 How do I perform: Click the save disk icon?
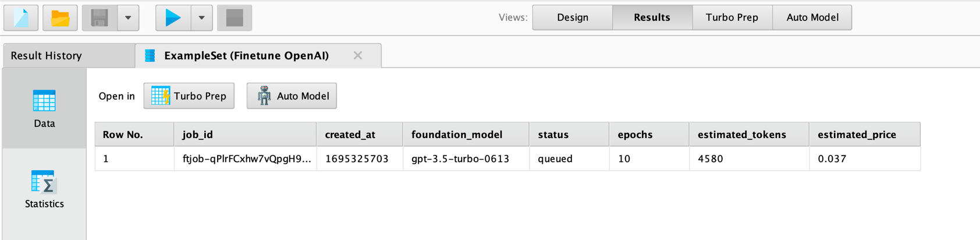[x=100, y=18]
